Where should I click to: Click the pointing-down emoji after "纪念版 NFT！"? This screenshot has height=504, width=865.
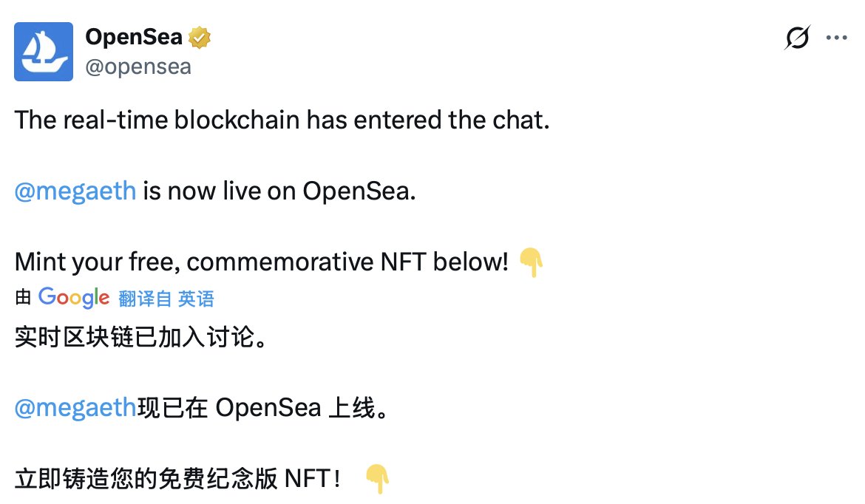tap(377, 479)
